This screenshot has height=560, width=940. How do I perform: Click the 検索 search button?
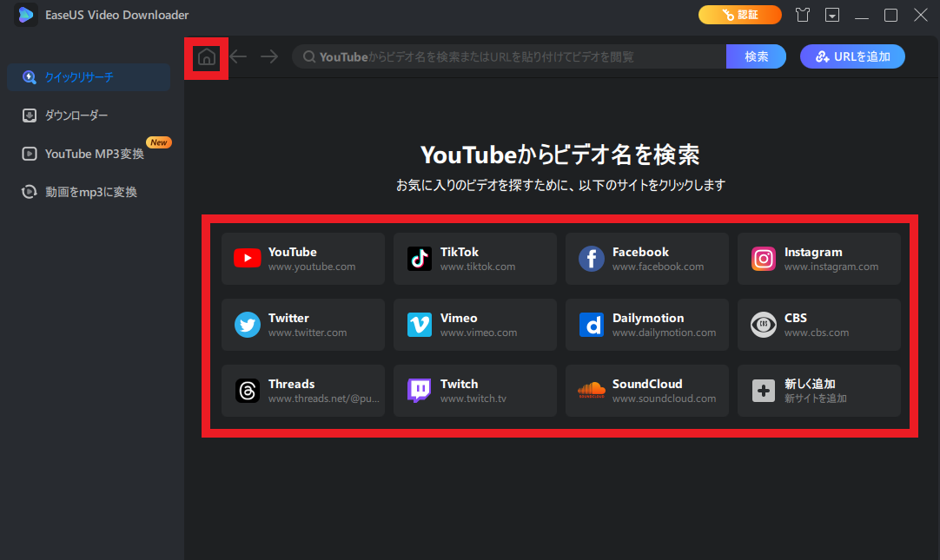[756, 57]
